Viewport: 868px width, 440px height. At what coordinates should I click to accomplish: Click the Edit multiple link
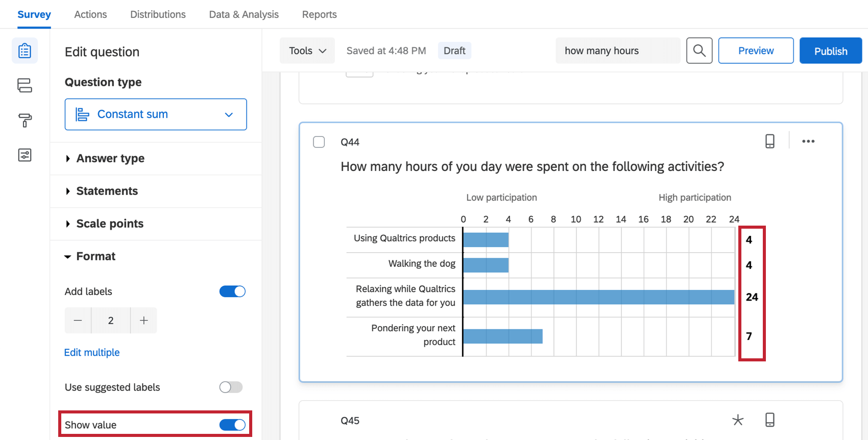[92, 353]
